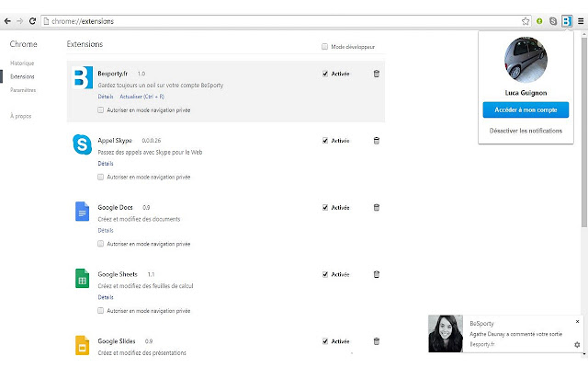Open notification settings gear icon
Image resolution: width=588 pixels, height=368 pixels.
point(577,344)
